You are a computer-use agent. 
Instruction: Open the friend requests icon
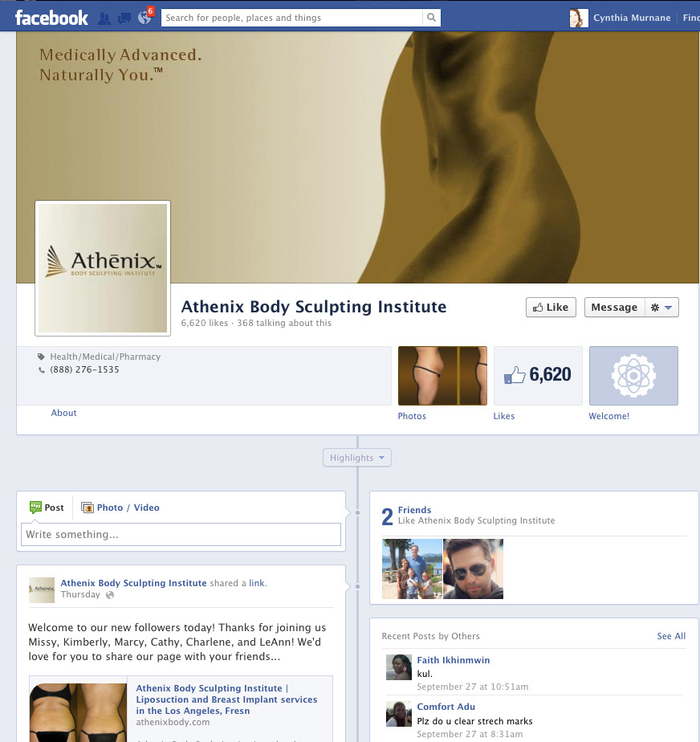[x=104, y=18]
